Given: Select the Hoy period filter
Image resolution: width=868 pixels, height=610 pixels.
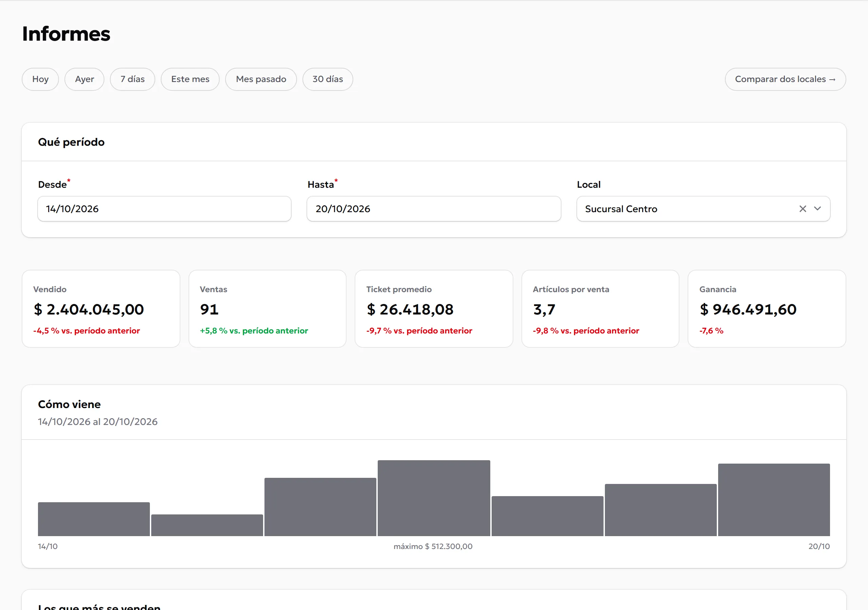Looking at the screenshot, I should click(40, 79).
